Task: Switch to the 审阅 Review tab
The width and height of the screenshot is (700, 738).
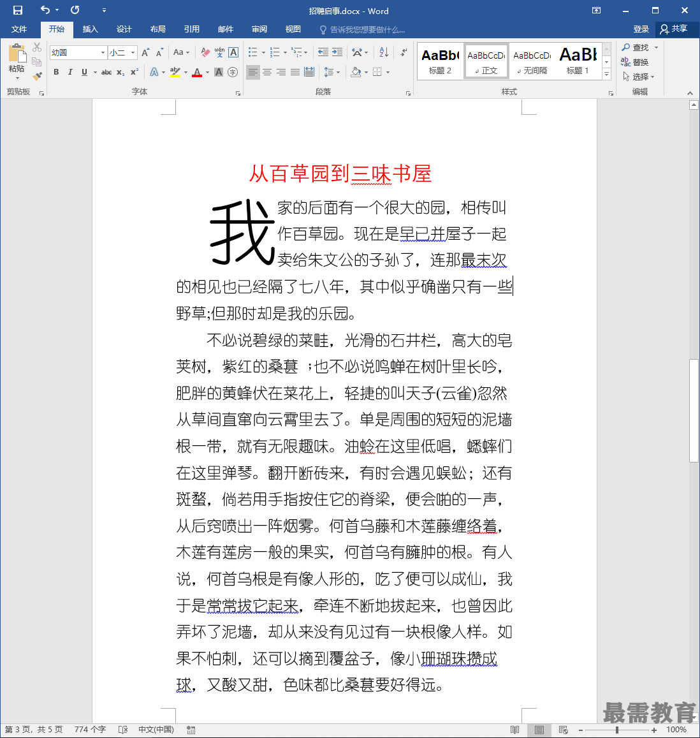Action: 259,29
